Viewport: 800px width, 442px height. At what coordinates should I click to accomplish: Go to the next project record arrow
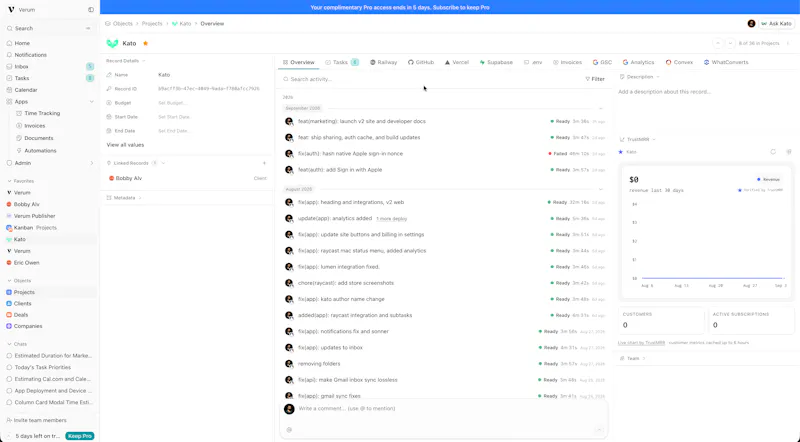[x=730, y=43]
